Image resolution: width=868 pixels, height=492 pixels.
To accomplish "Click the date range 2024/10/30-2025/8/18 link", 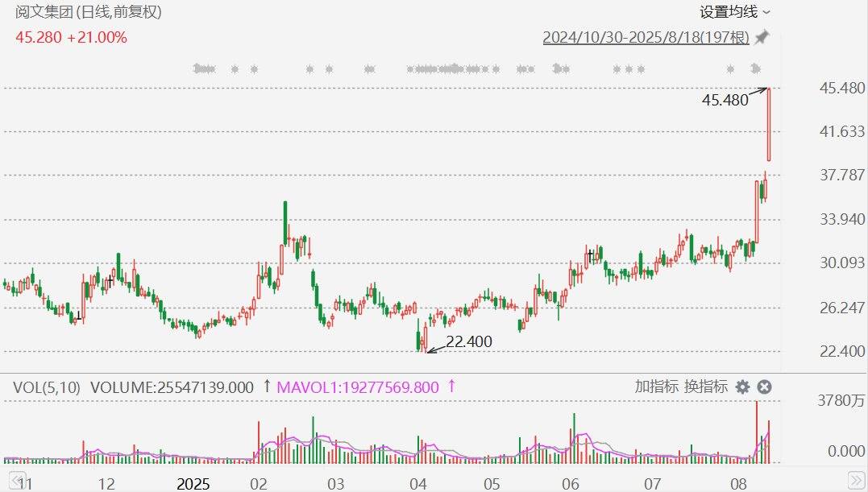I will pos(646,38).
